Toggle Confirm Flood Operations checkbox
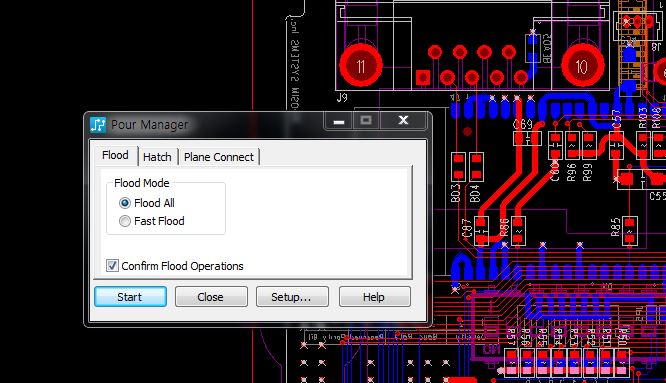666x383 pixels. click(112, 266)
